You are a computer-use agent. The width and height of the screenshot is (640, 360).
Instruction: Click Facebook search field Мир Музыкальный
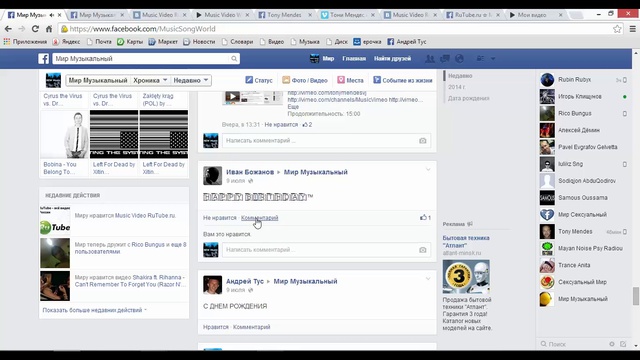[141, 59]
